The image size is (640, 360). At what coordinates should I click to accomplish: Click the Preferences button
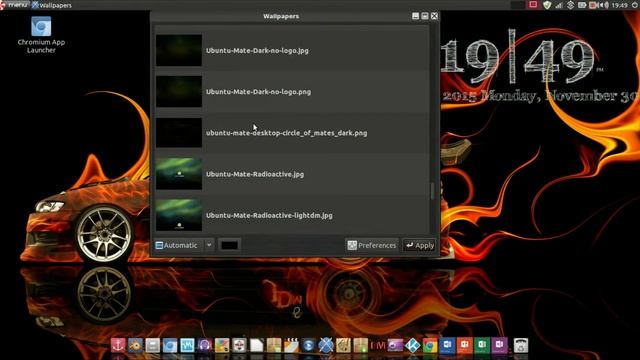372,245
